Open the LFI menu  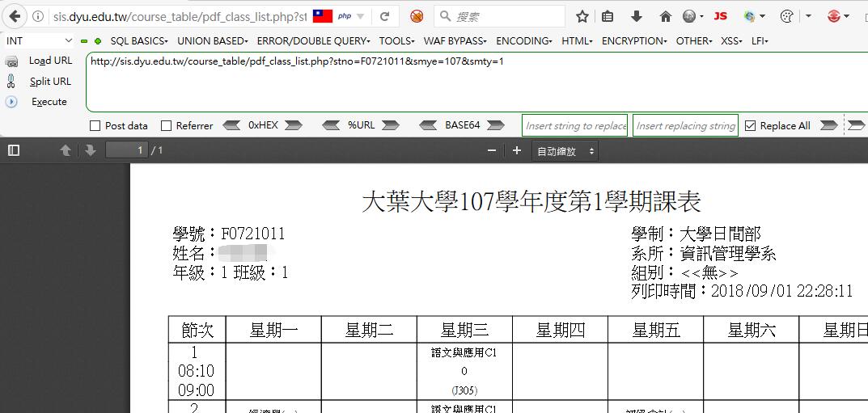pos(760,41)
